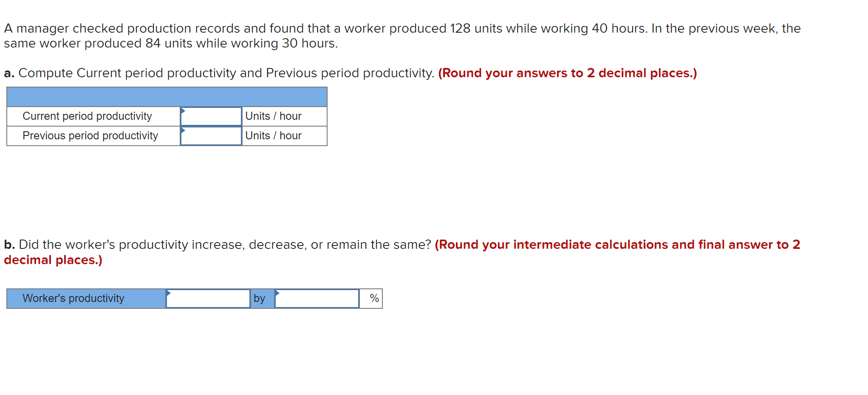The height and width of the screenshot is (395, 868).
Task: Click red 'Round your intermediate calculations' instruction
Action: (x=402, y=252)
